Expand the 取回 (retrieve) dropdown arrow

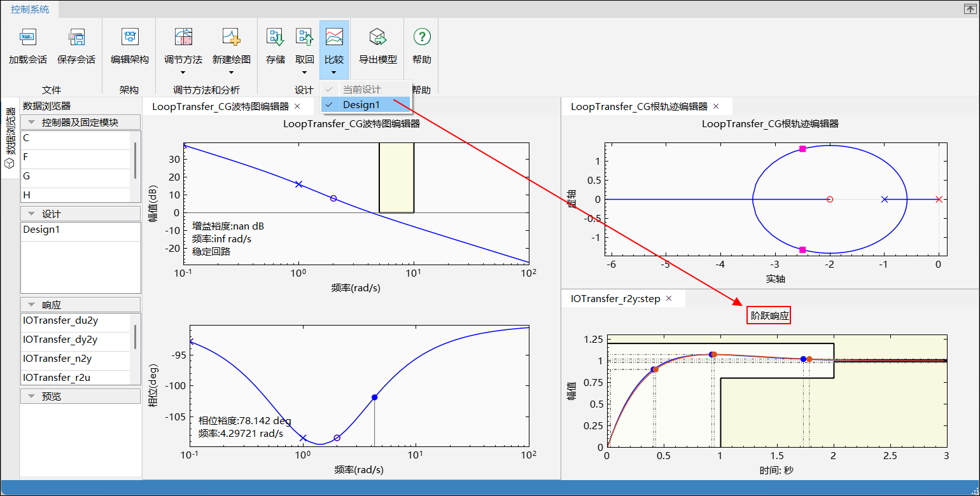[x=305, y=72]
